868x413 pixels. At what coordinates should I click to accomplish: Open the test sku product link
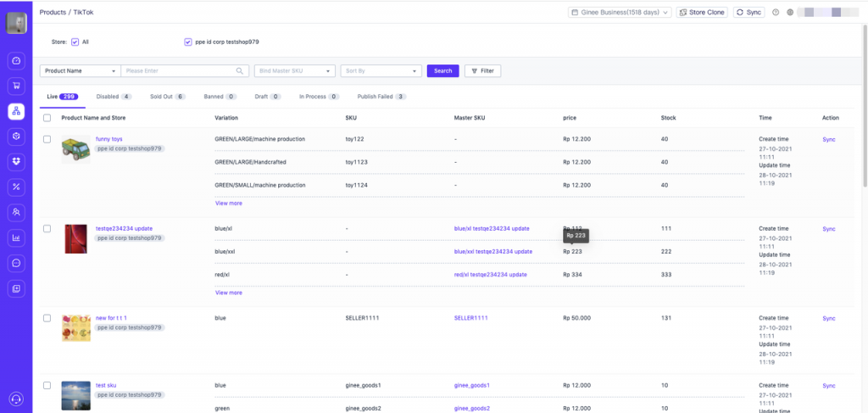(x=106, y=385)
